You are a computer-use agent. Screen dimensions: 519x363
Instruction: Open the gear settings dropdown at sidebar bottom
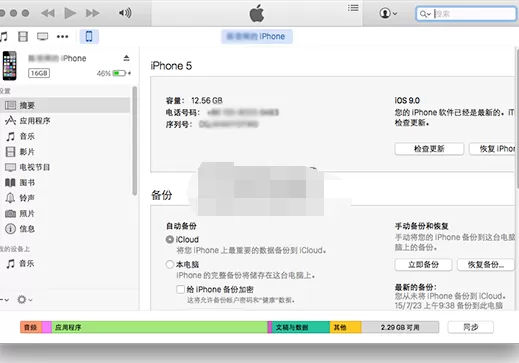pos(25,300)
